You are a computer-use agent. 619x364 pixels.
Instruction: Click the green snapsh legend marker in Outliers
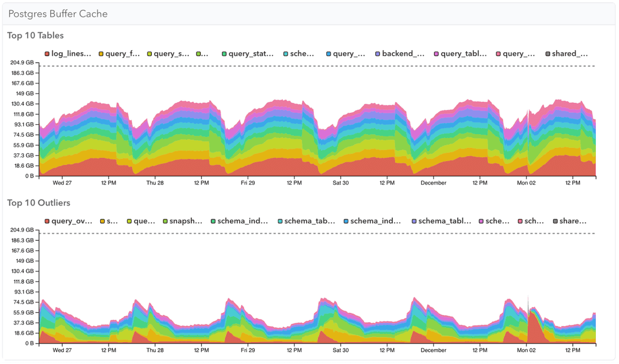[166, 220]
